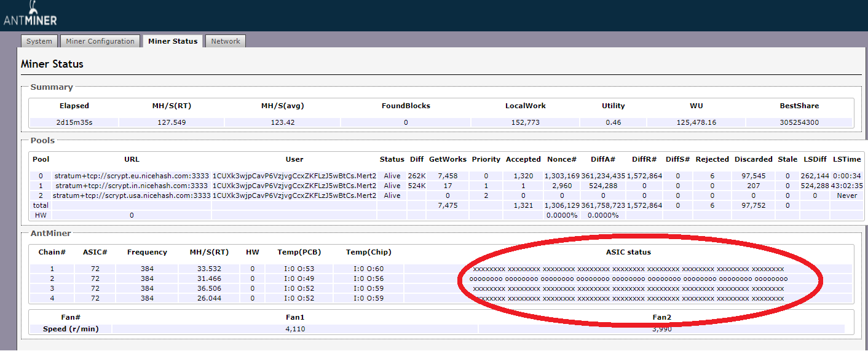The height and width of the screenshot is (359, 868).
Task: Click the FoundBlocks column header
Action: point(406,106)
